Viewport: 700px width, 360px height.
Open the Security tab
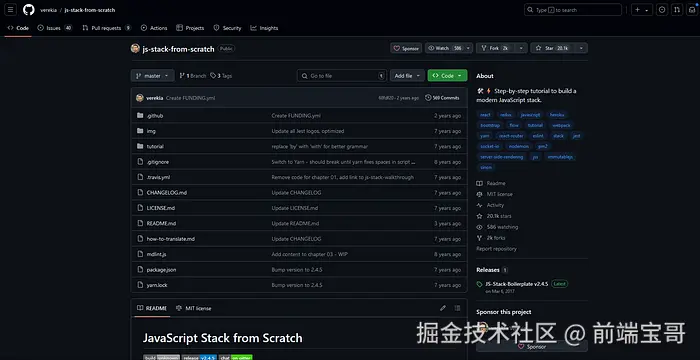[x=227, y=28]
